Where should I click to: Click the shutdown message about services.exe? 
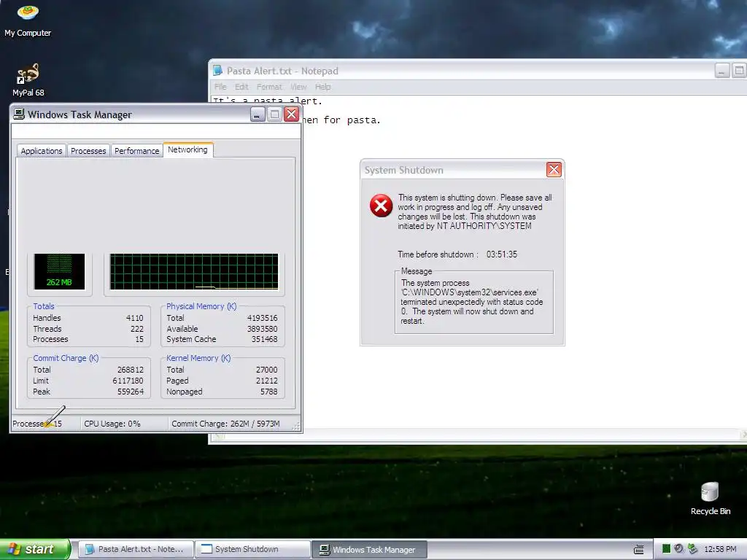coord(472,302)
